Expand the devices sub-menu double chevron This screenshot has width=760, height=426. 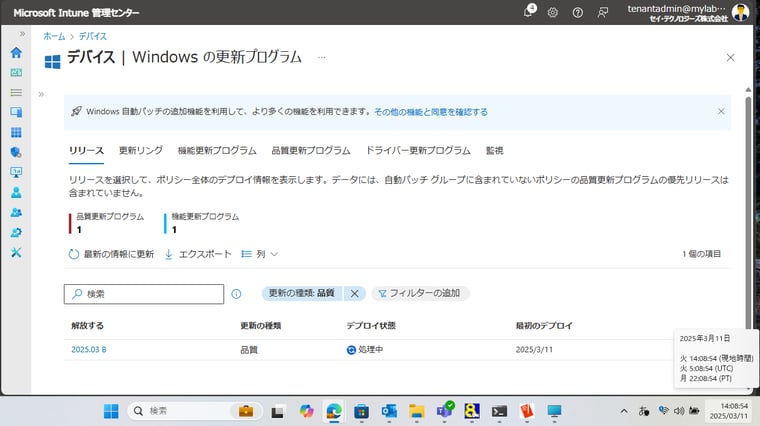pyautogui.click(x=41, y=94)
